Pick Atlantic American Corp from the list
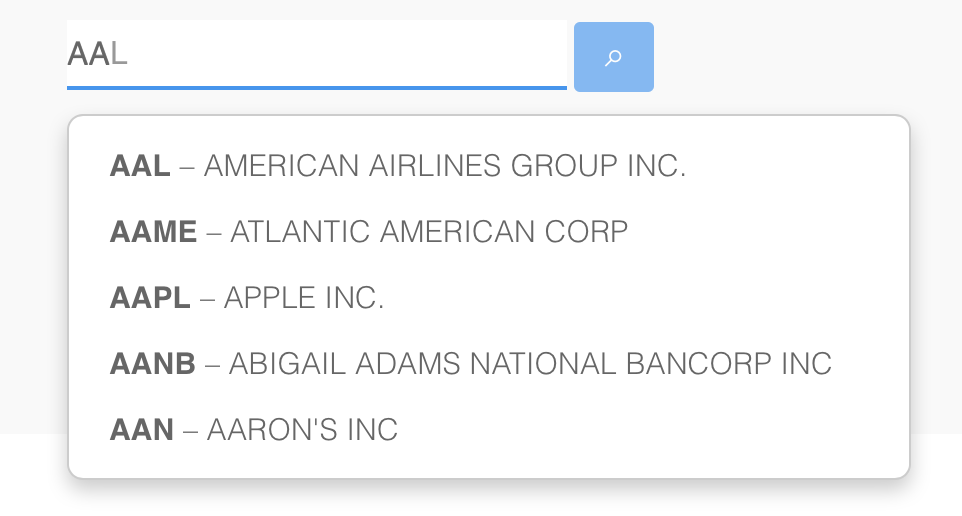962x516 pixels. pos(429,232)
